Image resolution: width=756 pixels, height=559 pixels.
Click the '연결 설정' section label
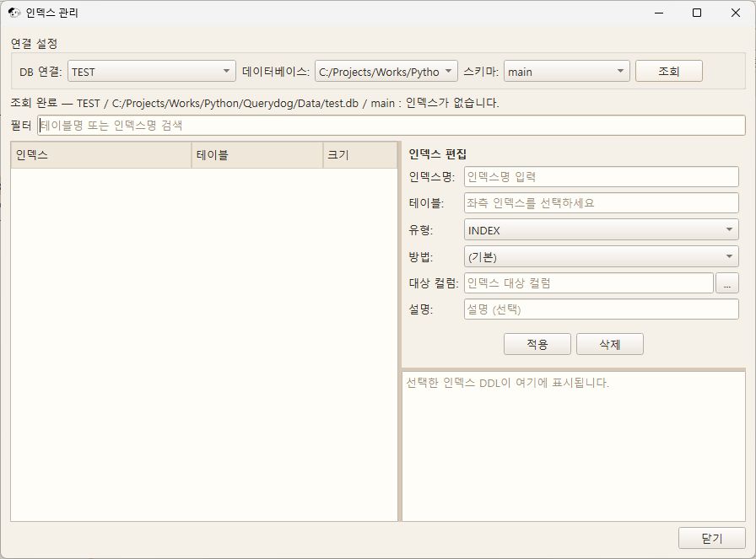35,44
